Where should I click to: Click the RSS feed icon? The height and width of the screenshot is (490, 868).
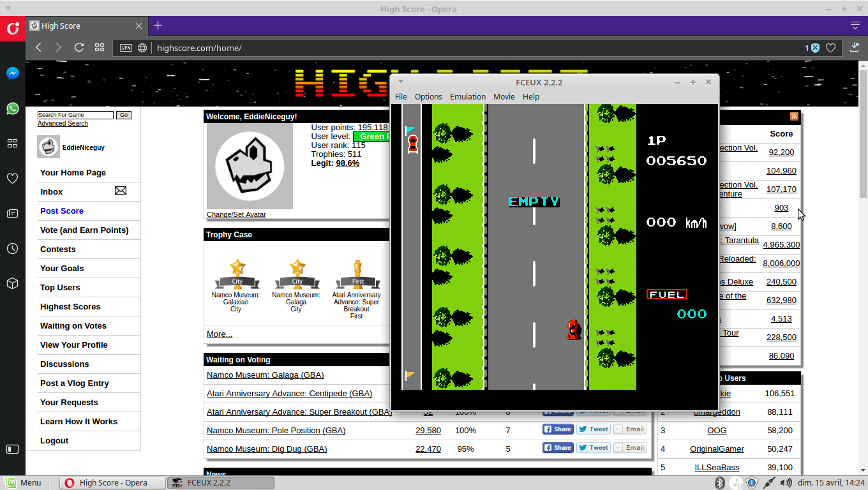(794, 116)
